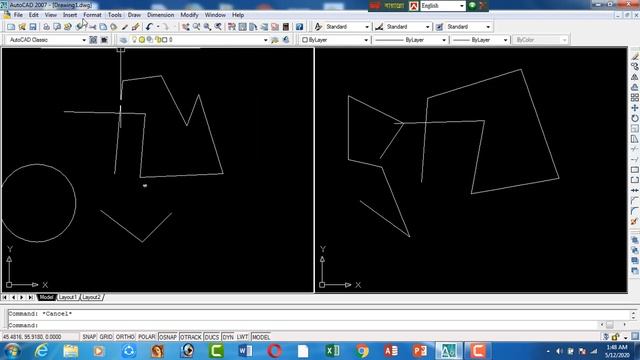The image size is (640, 360).
Task: Toggle OSNAP object snap
Action: [167, 337]
